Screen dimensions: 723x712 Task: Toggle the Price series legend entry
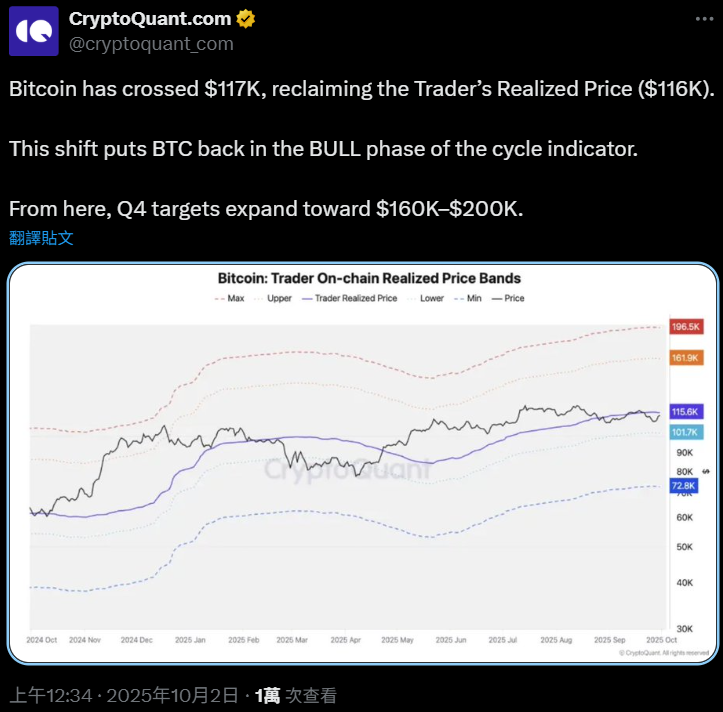point(509,298)
